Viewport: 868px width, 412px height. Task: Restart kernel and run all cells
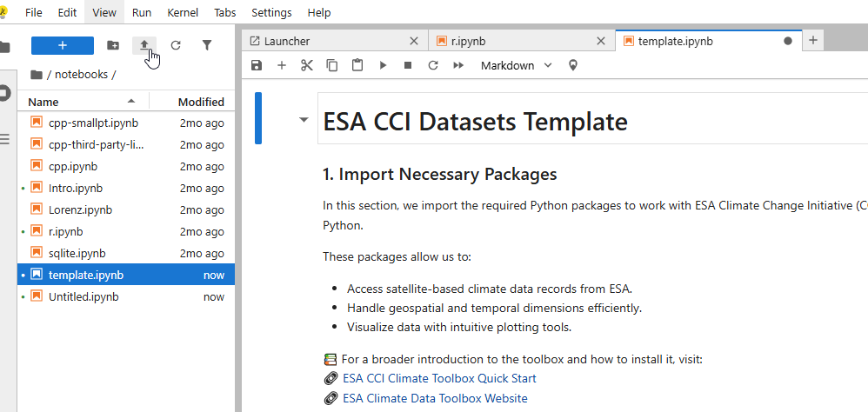pos(458,65)
